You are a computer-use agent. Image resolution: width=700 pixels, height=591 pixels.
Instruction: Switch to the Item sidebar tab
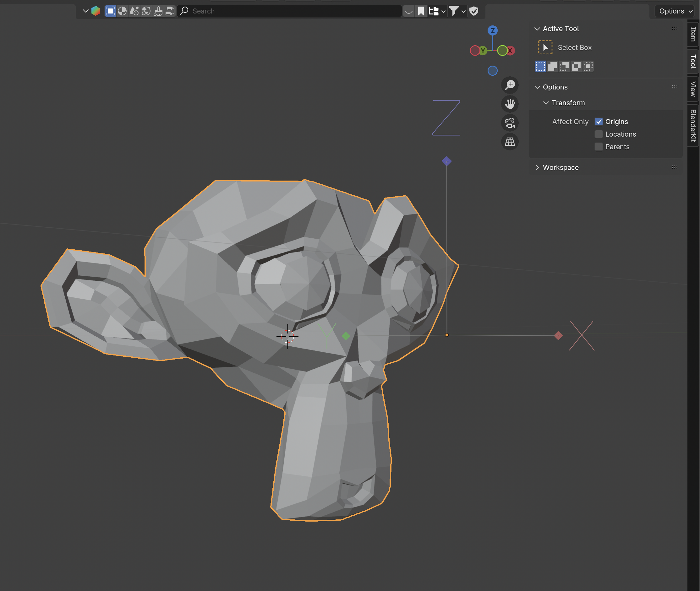coord(693,34)
